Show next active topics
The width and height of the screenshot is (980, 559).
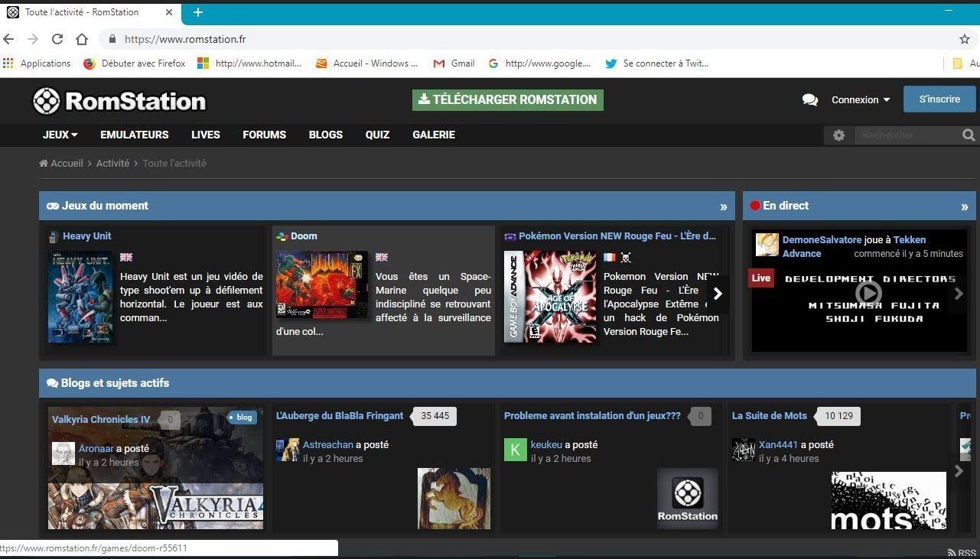(x=959, y=472)
